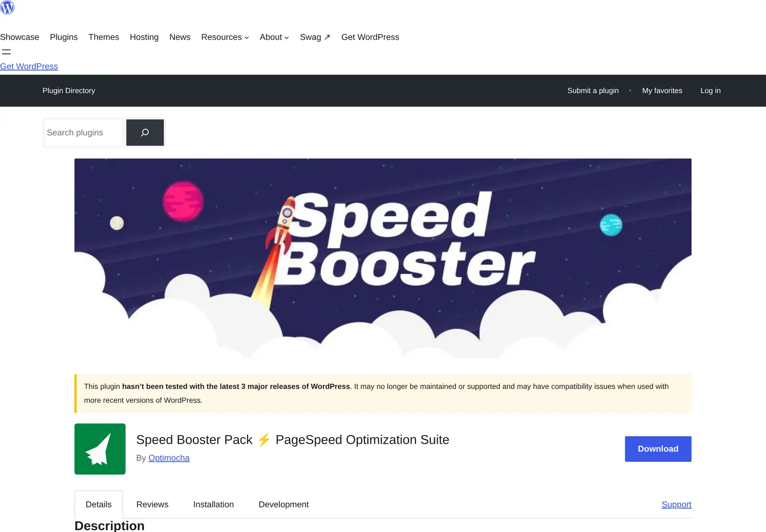Click the plugin title heading text
Viewport: 766px width, 532px height.
click(x=292, y=439)
